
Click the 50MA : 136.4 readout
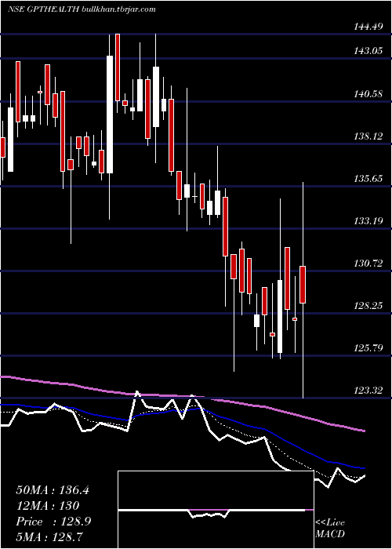point(53,490)
